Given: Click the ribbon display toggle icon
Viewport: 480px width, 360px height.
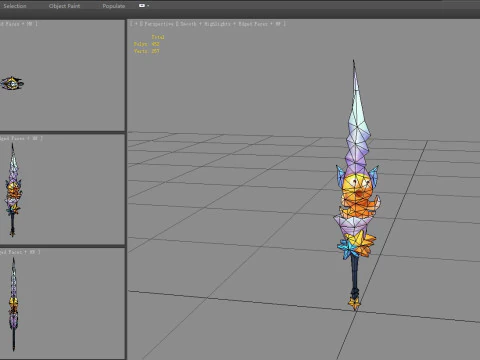Looking at the screenshot, I should 142,6.
